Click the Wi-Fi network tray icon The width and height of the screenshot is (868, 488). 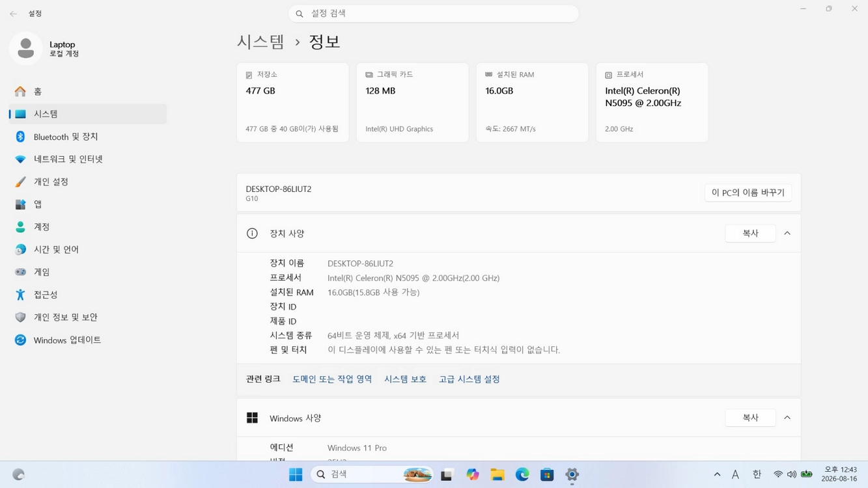coord(777,475)
